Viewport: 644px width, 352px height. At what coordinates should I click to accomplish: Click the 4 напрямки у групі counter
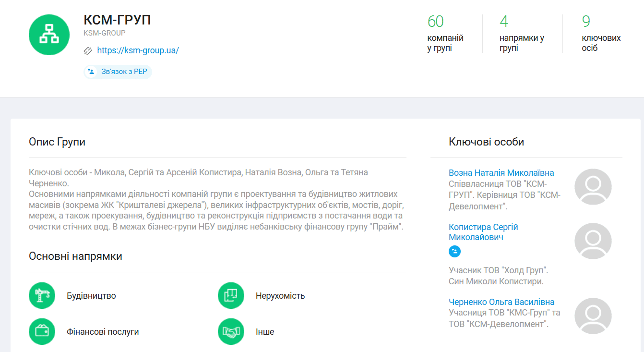click(x=522, y=33)
